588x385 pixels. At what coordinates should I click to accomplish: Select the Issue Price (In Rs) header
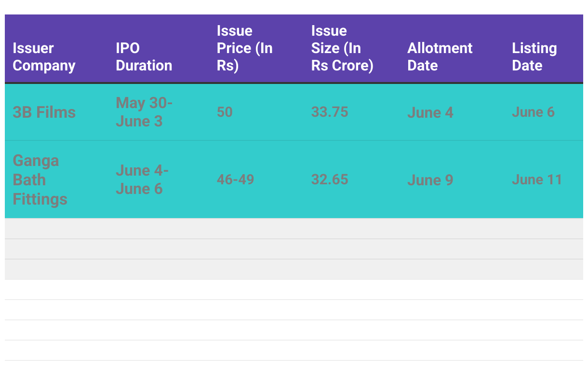click(x=244, y=48)
